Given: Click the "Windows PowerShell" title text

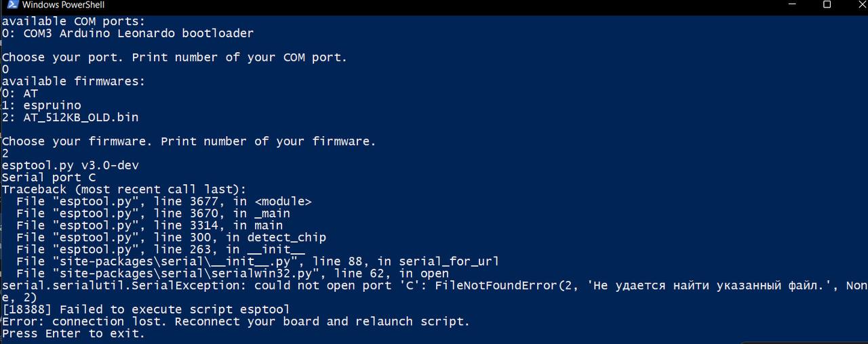Looking at the screenshot, I should pyautogui.click(x=63, y=5).
